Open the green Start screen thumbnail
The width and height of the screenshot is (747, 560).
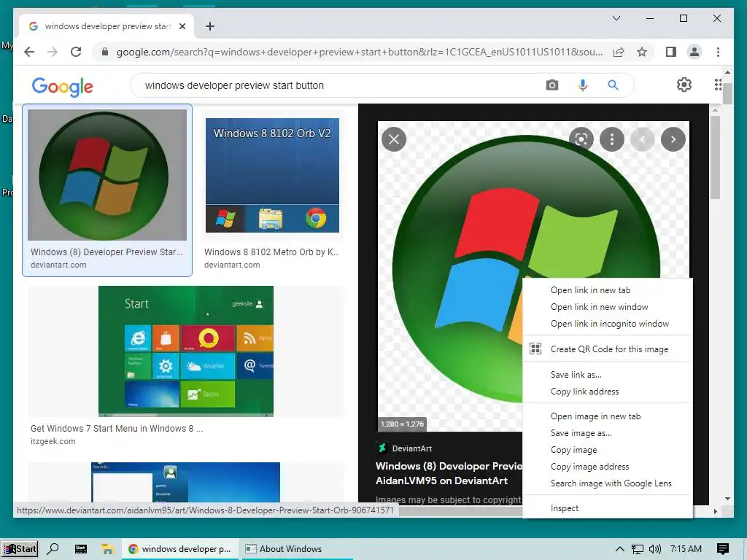click(x=186, y=351)
